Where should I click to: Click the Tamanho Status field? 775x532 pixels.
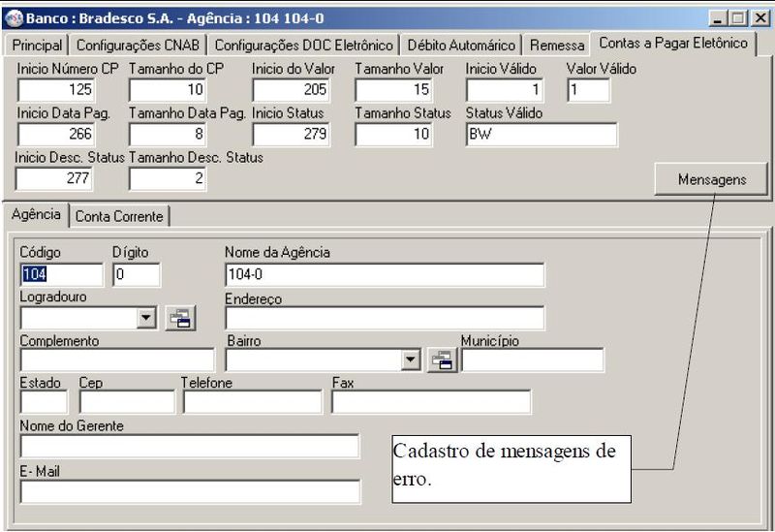393,134
